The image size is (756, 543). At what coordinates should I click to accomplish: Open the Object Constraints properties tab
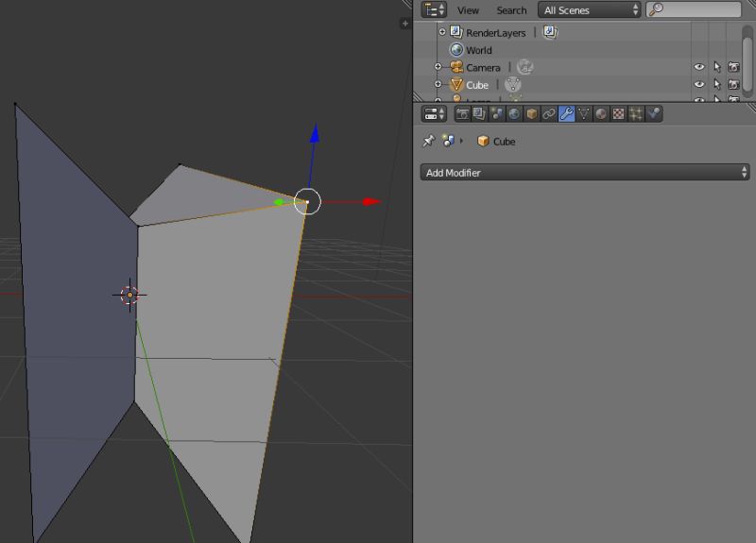(x=549, y=114)
